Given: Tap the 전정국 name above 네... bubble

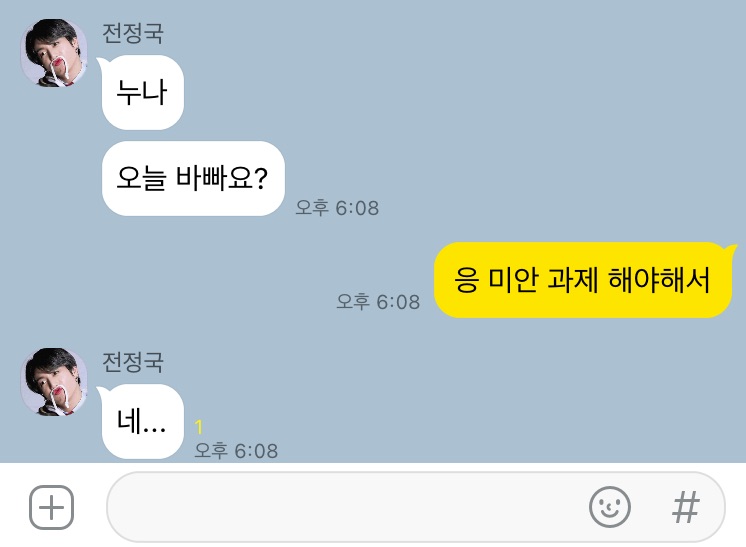Looking at the screenshot, I should pos(133,362).
